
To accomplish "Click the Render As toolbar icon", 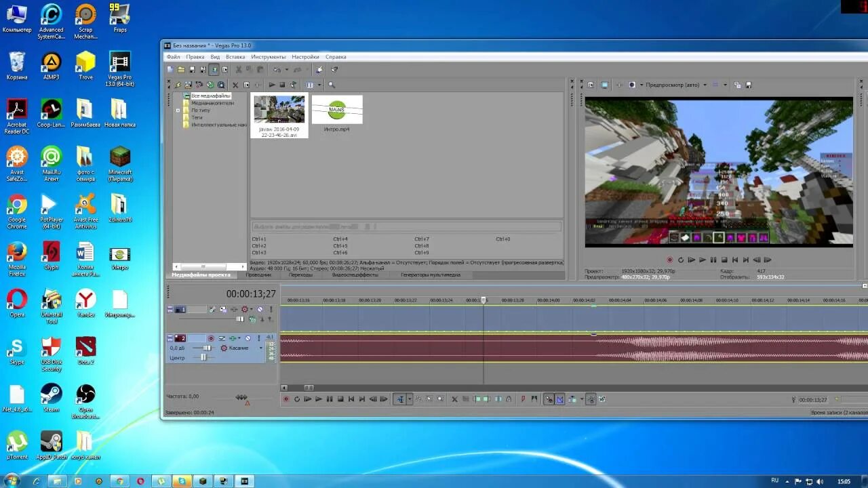I will coord(214,69).
